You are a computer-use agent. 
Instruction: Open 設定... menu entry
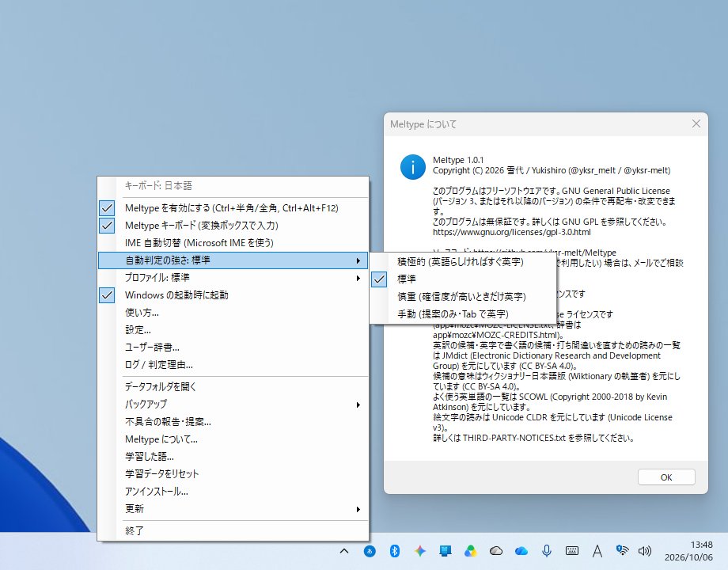(233, 330)
